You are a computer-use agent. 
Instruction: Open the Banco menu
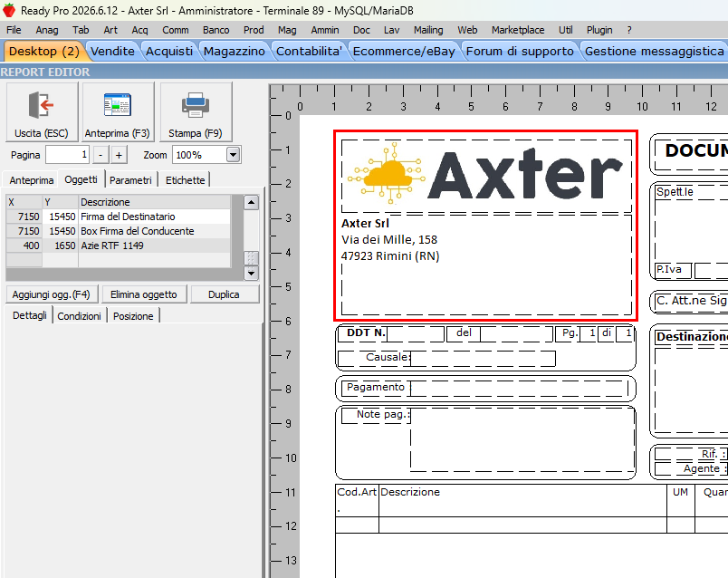tap(216, 30)
